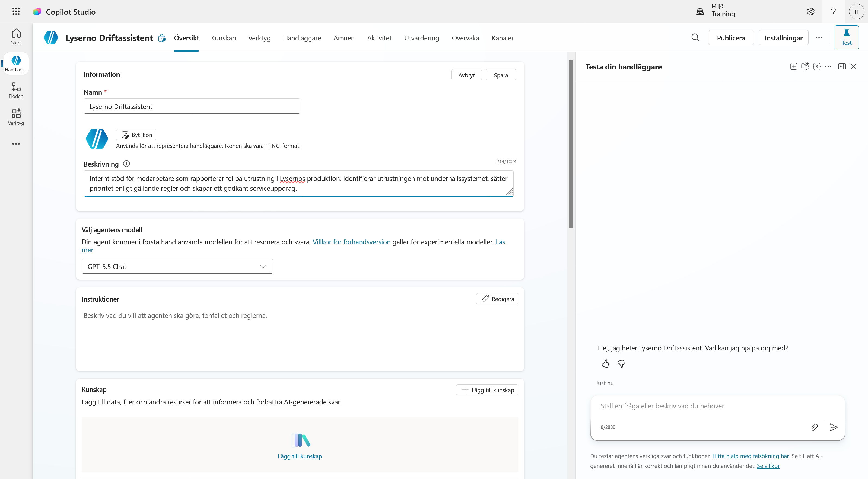Give thumbs down to the greeting message

(621, 364)
